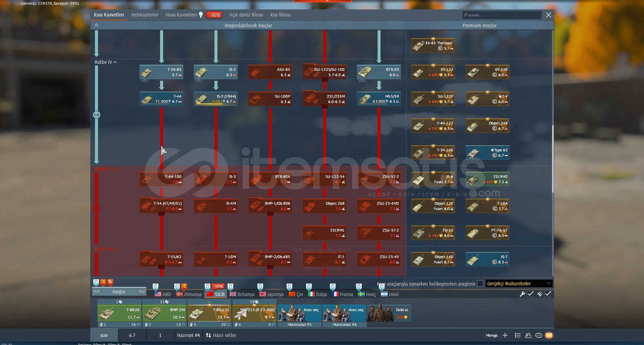Image resolution: width=644 pixels, height=345 pixels.
Task: Select premium Type 62 vehicle
Action: tap(488, 153)
